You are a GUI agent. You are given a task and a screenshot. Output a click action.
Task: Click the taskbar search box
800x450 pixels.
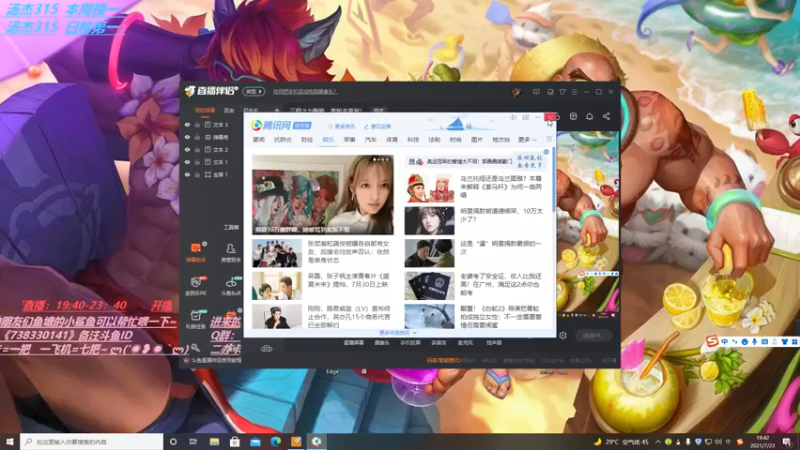[x=92, y=441]
